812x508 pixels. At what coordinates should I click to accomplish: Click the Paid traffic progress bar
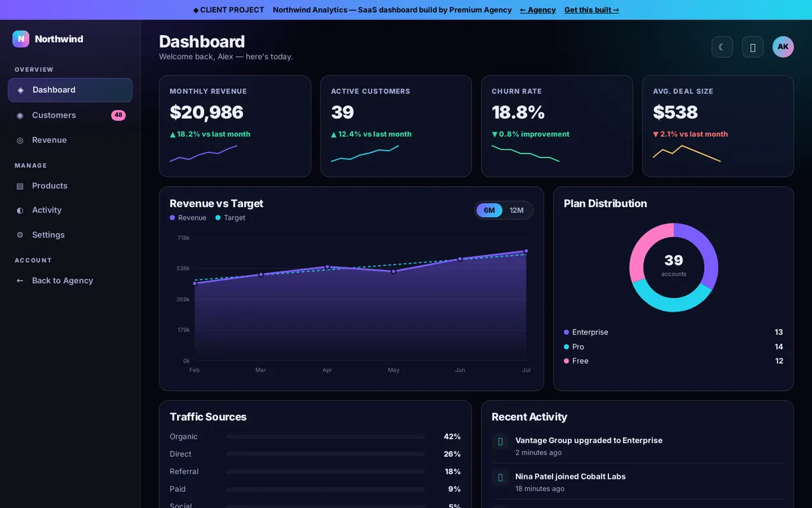(325, 489)
